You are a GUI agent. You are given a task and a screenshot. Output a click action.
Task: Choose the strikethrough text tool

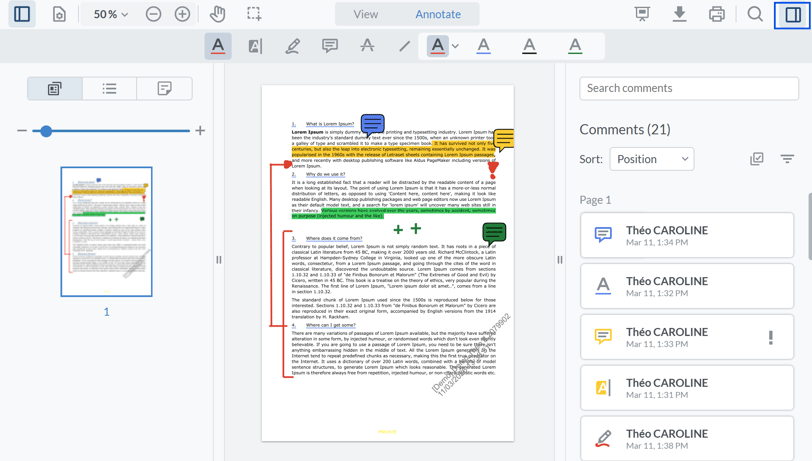367,46
